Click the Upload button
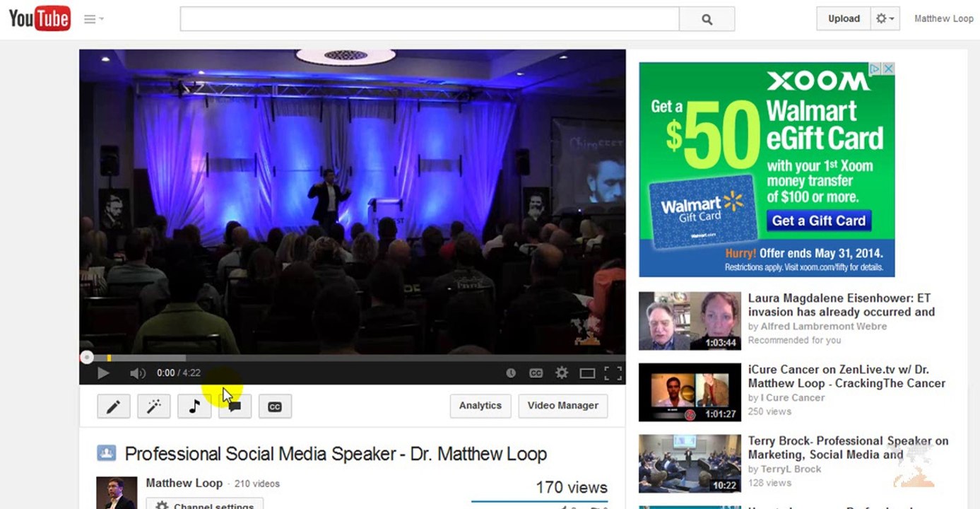 tap(844, 19)
